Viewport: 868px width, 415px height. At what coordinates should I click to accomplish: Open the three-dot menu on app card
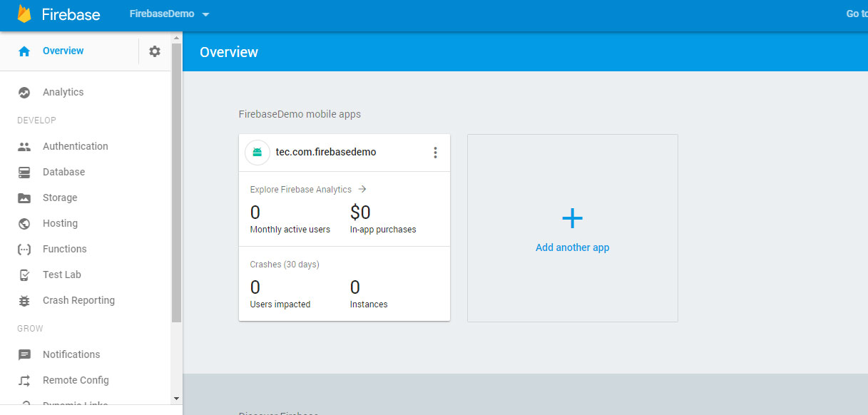(x=435, y=153)
